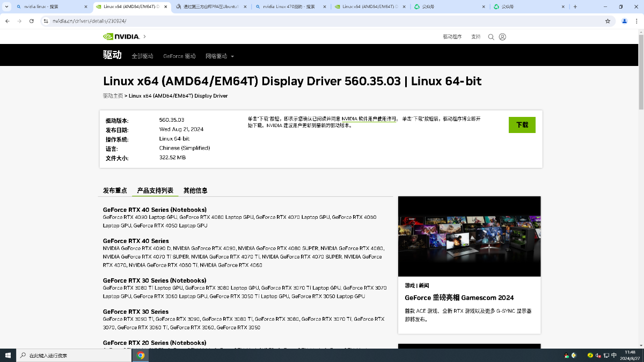This screenshot has width=644, height=362.
Task: Go back with the browser back arrow
Action: click(x=8, y=21)
